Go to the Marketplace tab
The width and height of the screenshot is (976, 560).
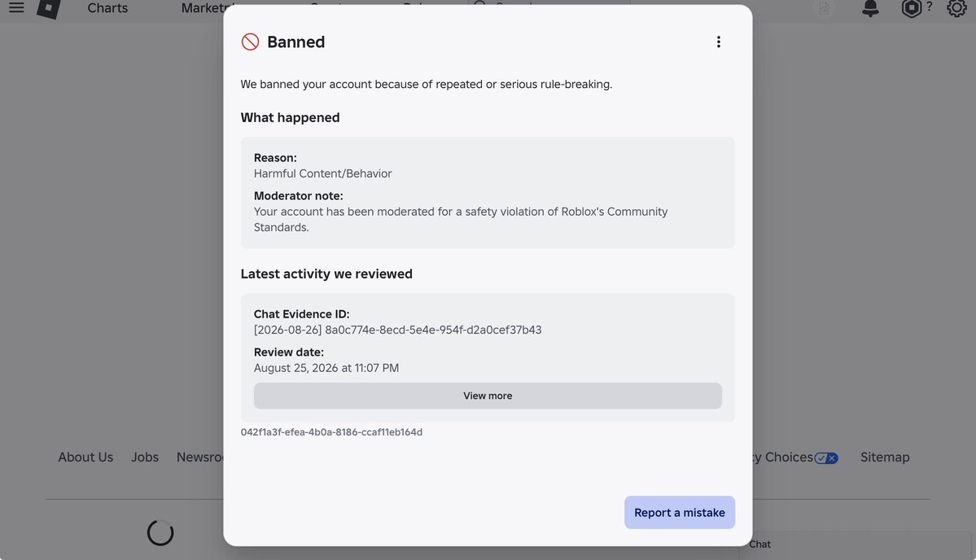coord(203,8)
